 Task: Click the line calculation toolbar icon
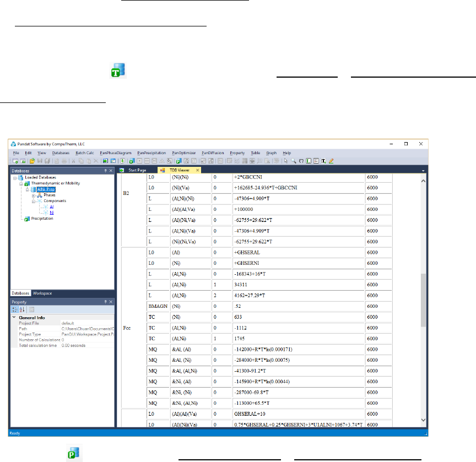[147, 161]
